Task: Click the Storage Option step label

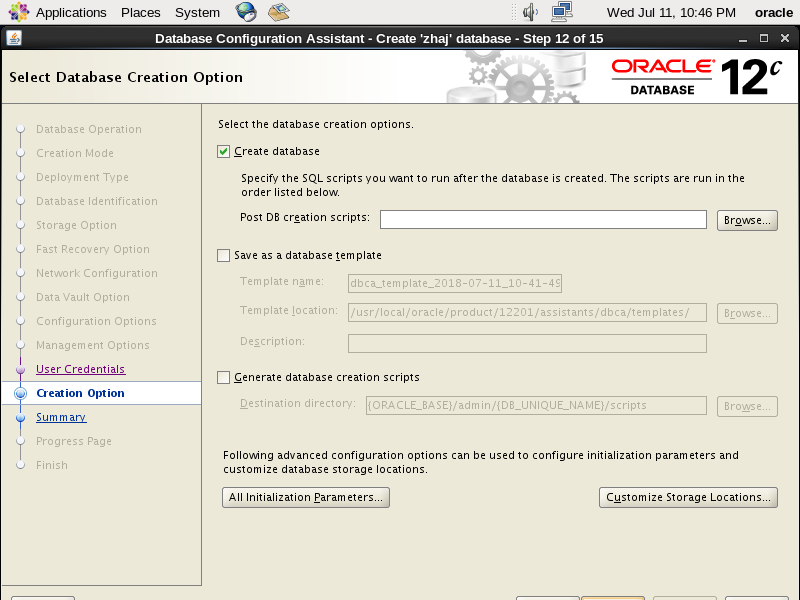Action: 77,225
